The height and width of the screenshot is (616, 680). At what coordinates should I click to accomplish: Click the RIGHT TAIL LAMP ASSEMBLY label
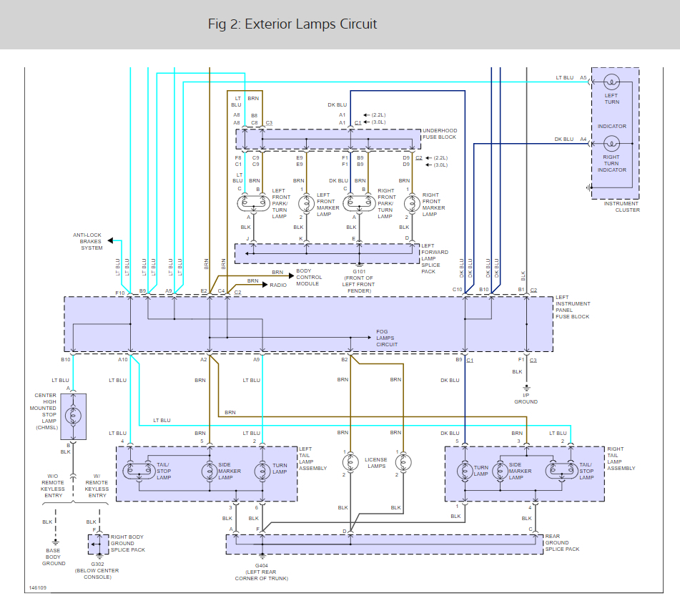click(621, 459)
